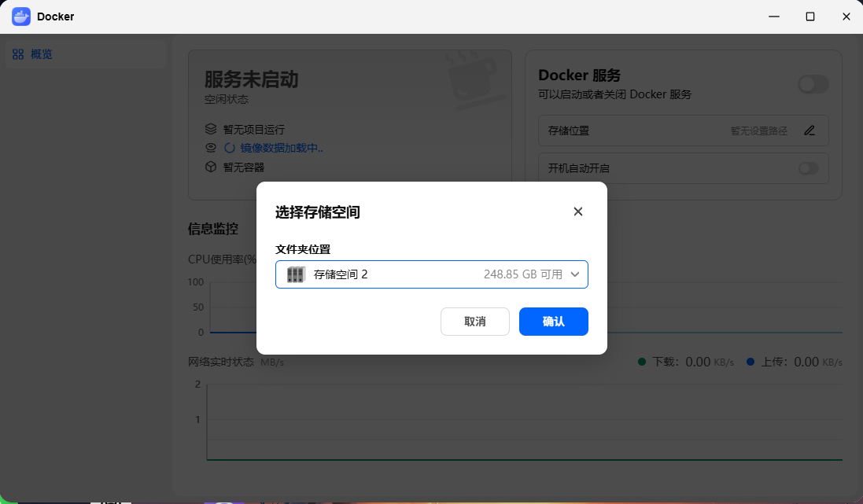The image size is (863, 504).
Task: Click the 概览 grid icon in sidebar
Action: tap(18, 54)
